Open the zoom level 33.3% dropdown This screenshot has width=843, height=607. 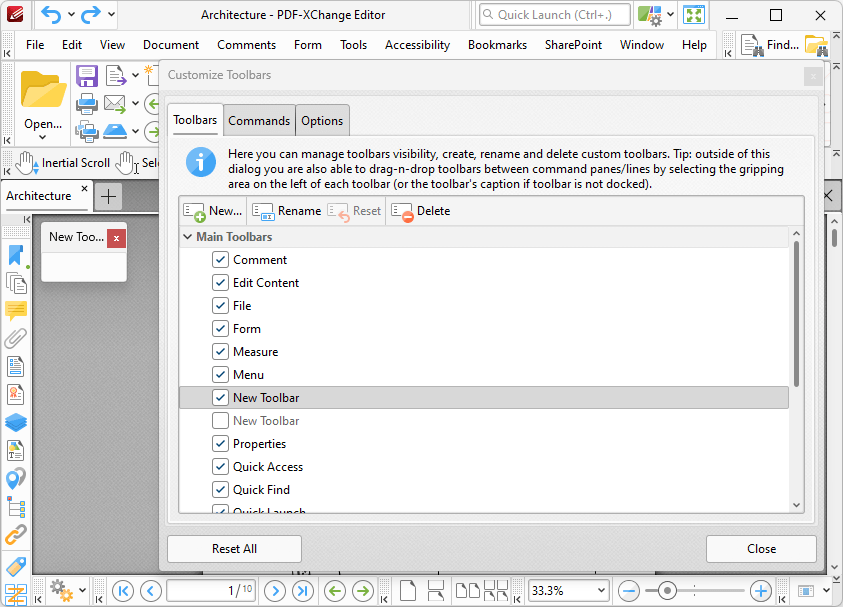[601, 590]
